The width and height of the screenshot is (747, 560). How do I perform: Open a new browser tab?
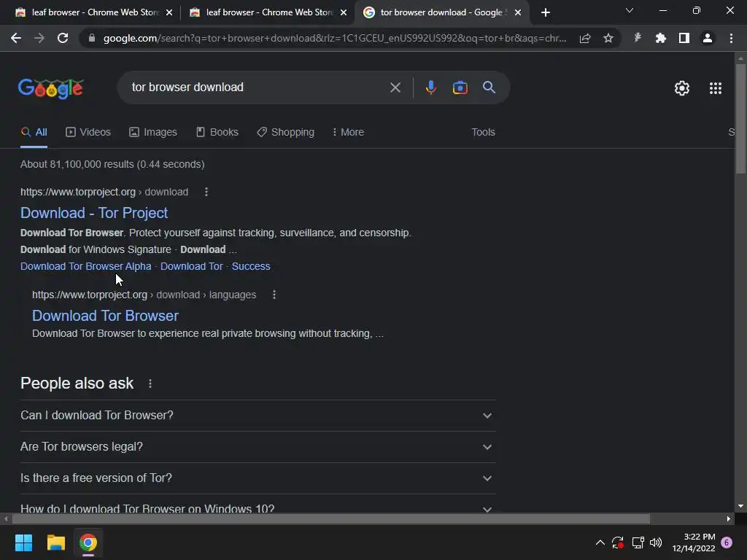(546, 12)
